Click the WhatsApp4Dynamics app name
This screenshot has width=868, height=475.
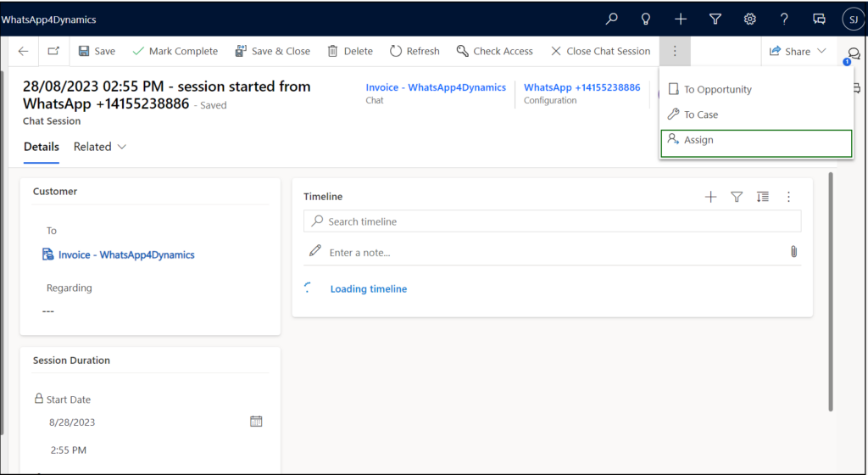(x=48, y=20)
